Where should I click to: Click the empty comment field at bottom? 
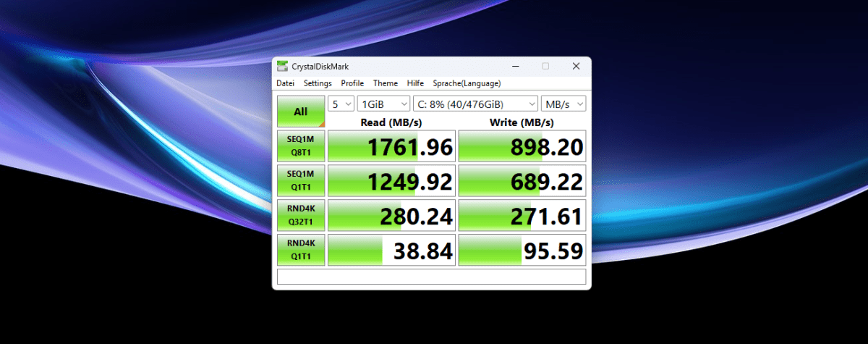(x=432, y=277)
